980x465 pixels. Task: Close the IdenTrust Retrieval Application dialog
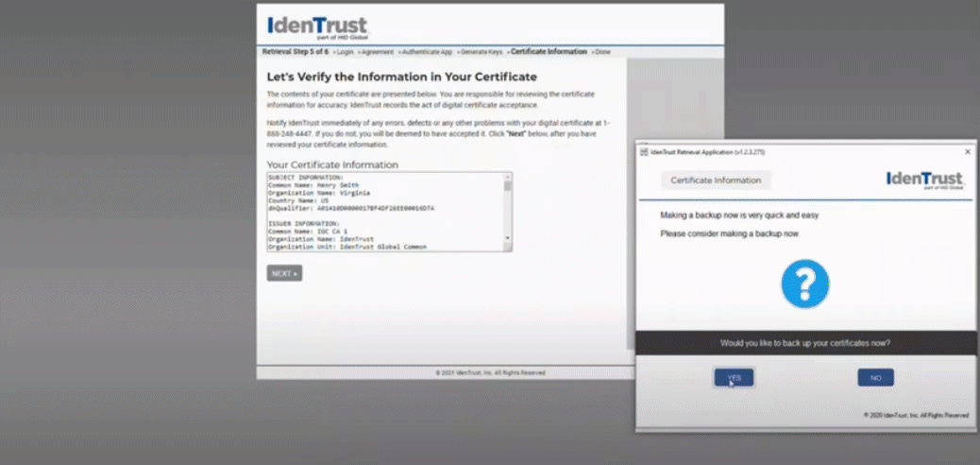click(968, 152)
